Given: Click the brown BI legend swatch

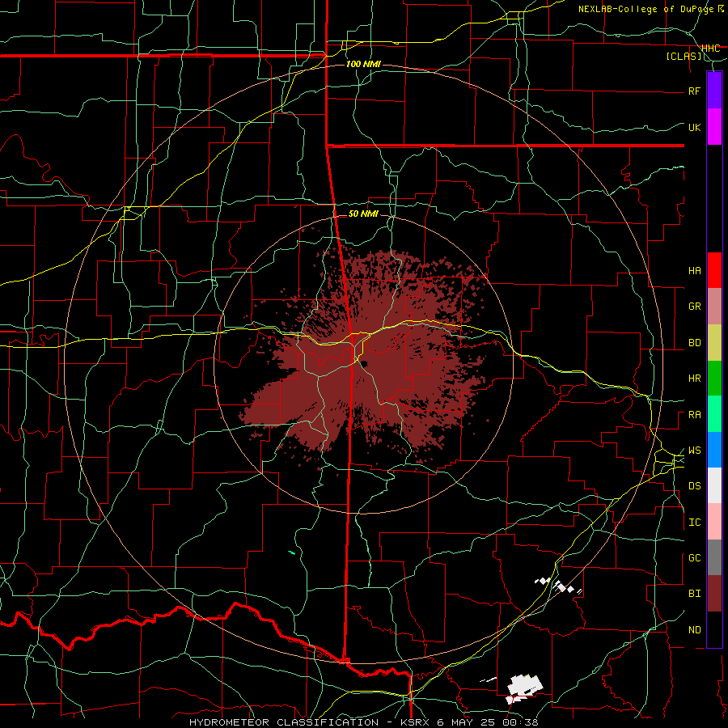Looking at the screenshot, I should pos(714,594).
